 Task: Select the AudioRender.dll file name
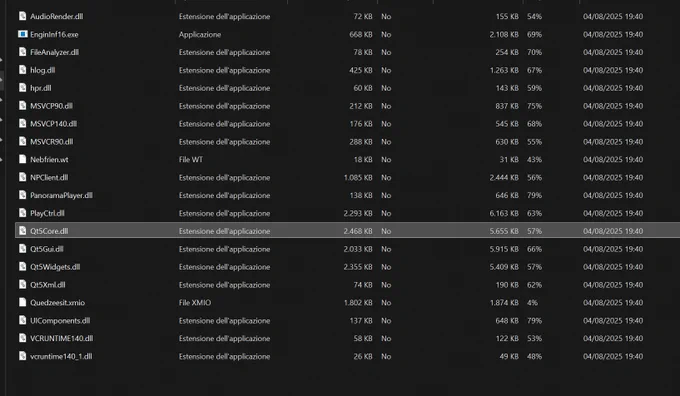click(56, 16)
